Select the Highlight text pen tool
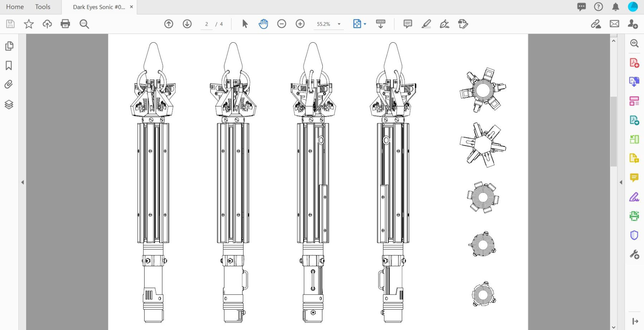 [x=426, y=24]
